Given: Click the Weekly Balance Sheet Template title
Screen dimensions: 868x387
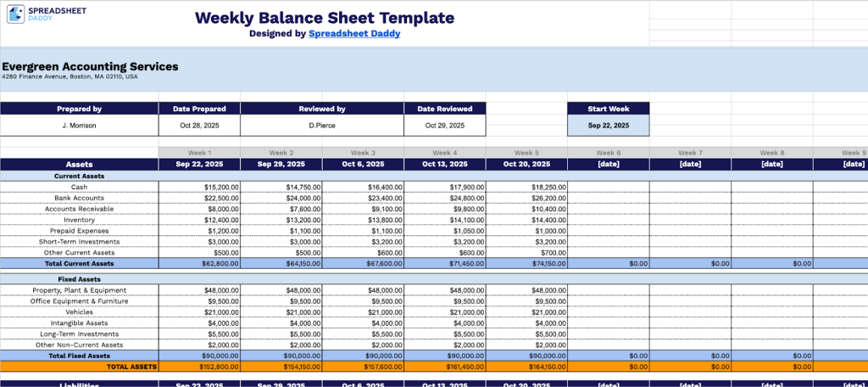Looking at the screenshot, I should tap(325, 18).
